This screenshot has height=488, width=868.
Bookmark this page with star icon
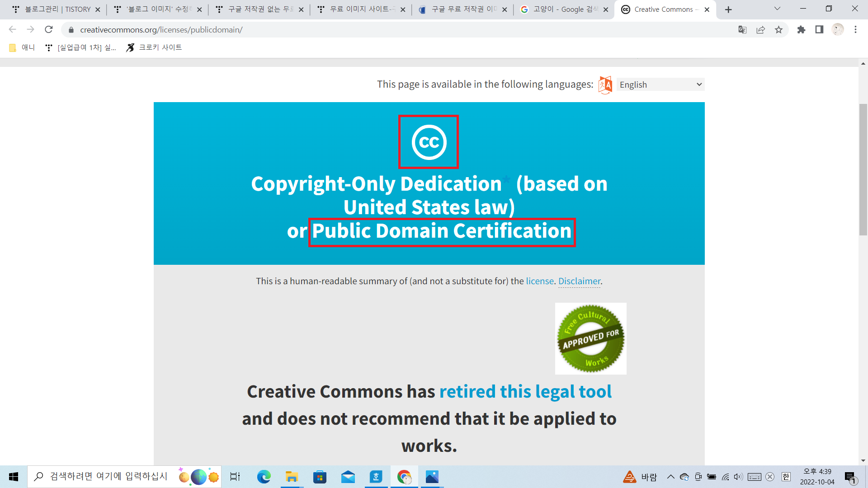click(778, 30)
